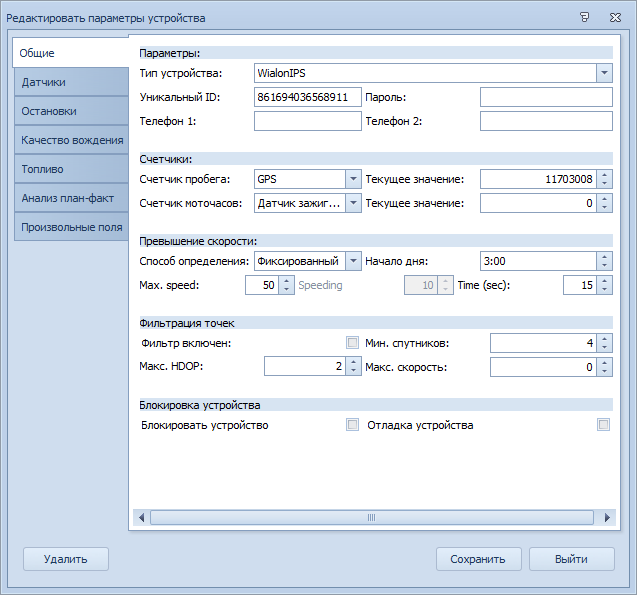Expand the Тип устройства dropdown
Image resolution: width=637 pixels, height=595 pixels.
[x=604, y=73]
